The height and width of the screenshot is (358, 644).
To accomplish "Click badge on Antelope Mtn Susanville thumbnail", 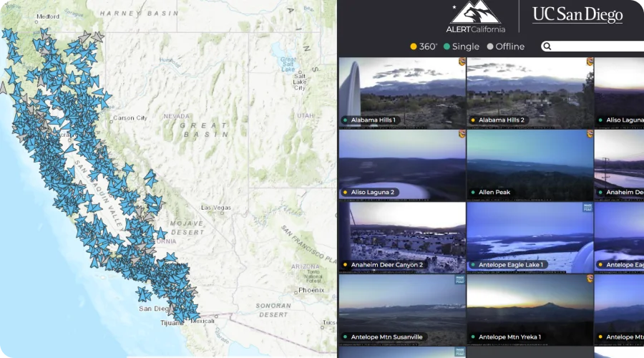I will pyautogui.click(x=459, y=280).
